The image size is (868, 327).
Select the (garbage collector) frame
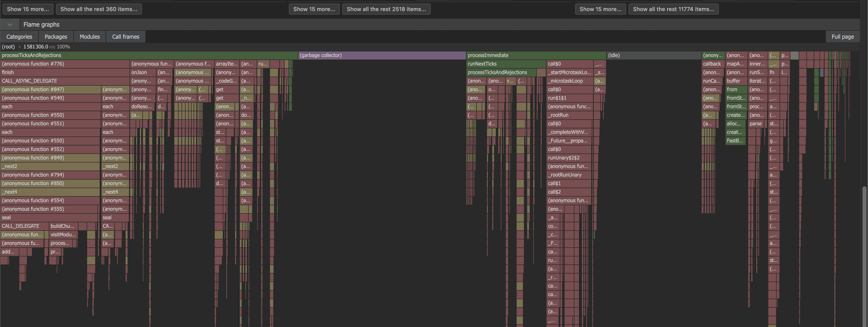382,55
